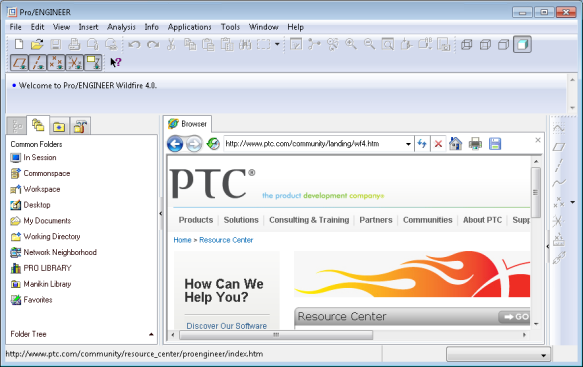Open the URL address dropdown
Screen dimensions: 583x367
tap(408, 144)
